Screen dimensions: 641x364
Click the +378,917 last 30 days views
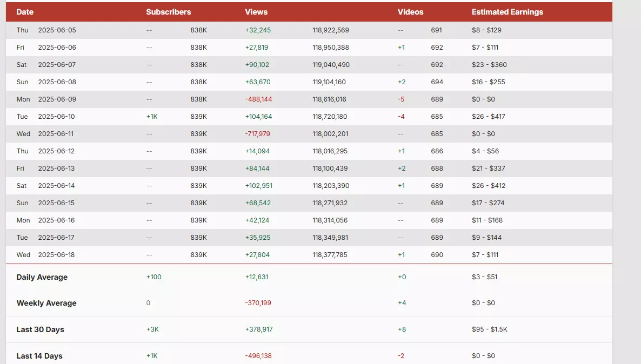(x=259, y=329)
